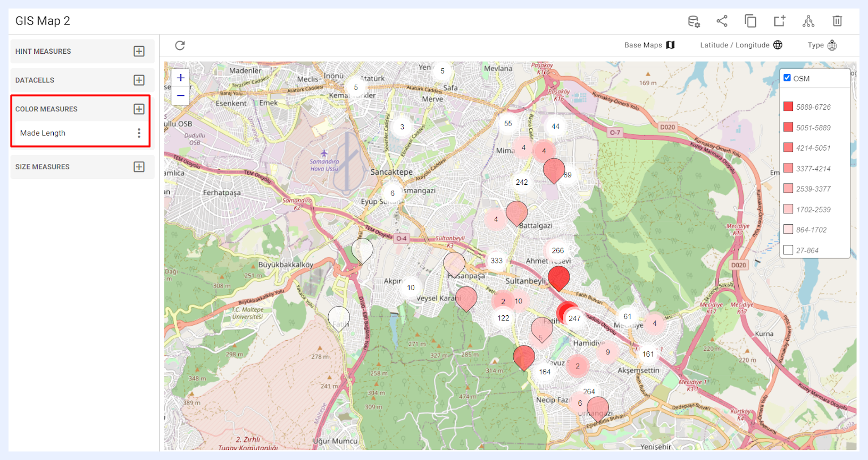
Task: Add a Size Measures item
Action: click(x=139, y=167)
